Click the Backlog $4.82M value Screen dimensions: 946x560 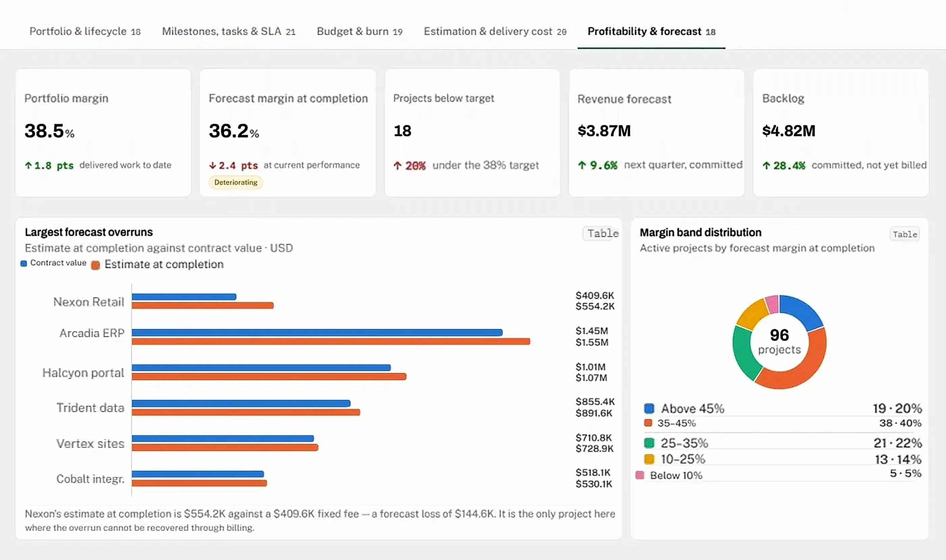[789, 131]
